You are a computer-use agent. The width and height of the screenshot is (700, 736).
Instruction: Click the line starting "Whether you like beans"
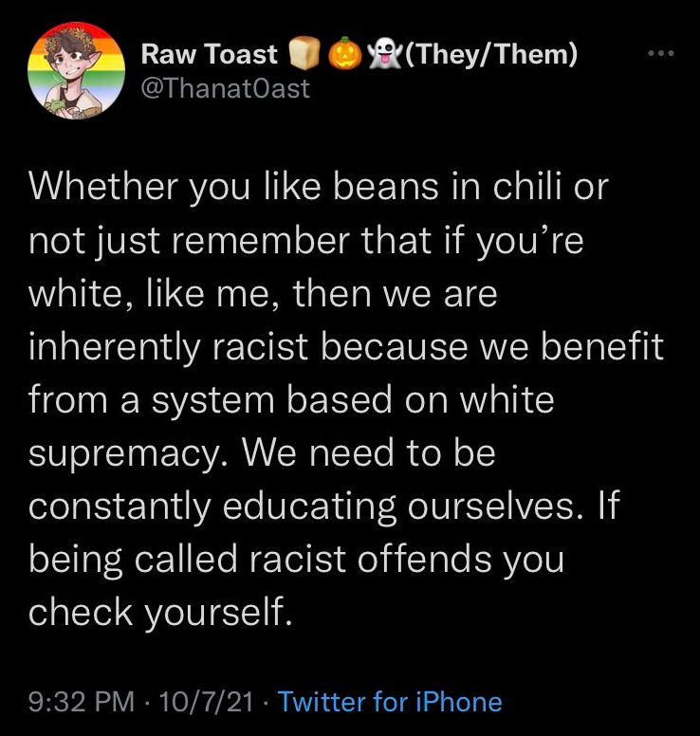[x=318, y=187]
